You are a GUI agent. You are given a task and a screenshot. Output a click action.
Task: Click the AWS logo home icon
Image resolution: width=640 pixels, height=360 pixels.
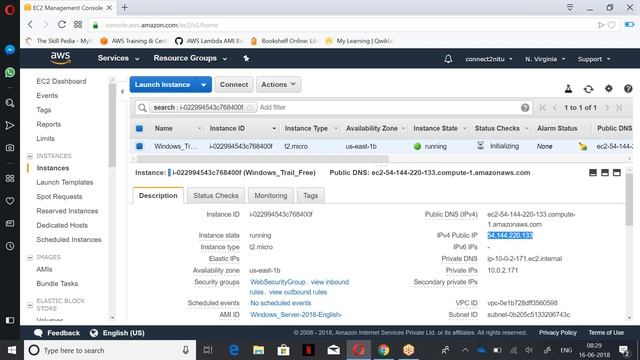pos(60,58)
